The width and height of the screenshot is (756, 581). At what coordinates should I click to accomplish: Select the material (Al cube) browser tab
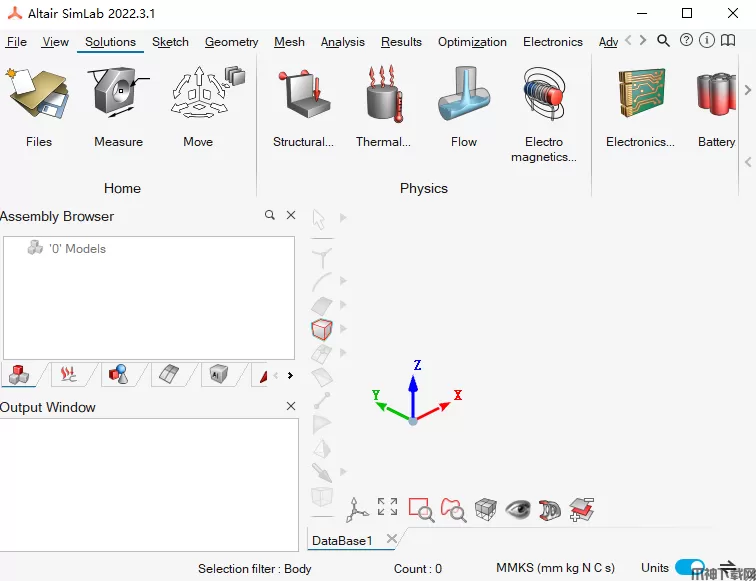click(x=218, y=375)
